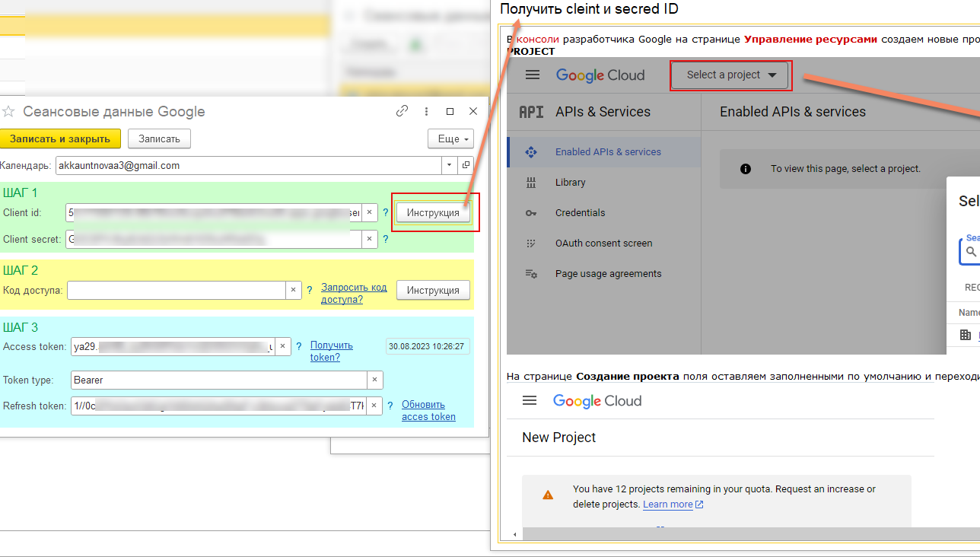
Task: Click the APIs & Services heading icon
Action: (x=531, y=112)
